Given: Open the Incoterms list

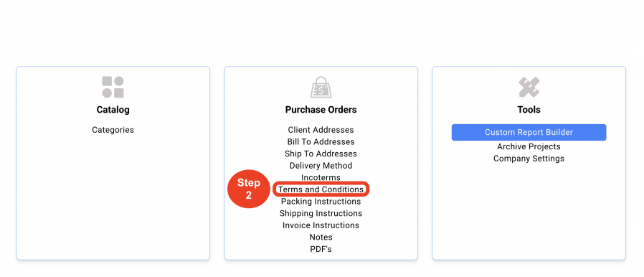Looking at the screenshot, I should (321, 177).
